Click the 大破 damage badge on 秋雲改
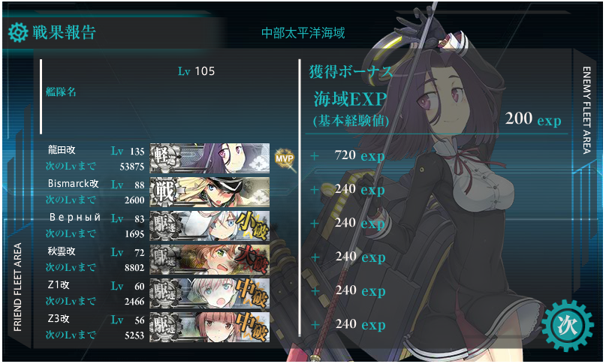This screenshot has height=364, width=606. [253, 259]
